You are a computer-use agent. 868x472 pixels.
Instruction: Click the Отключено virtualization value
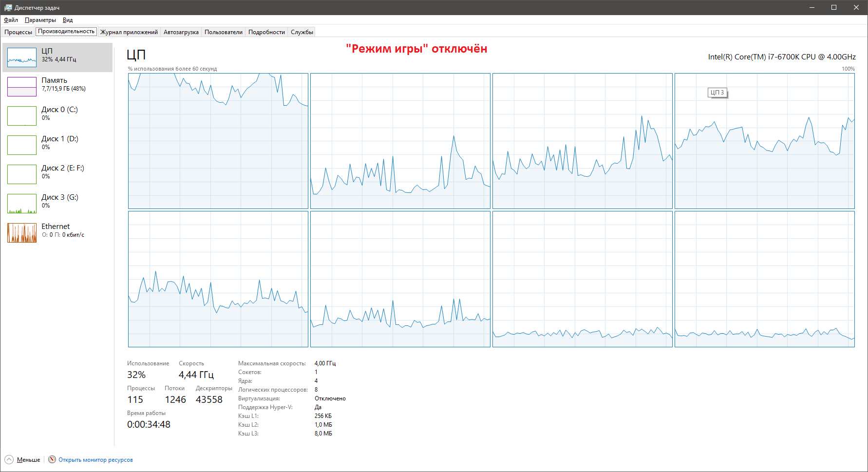330,398
